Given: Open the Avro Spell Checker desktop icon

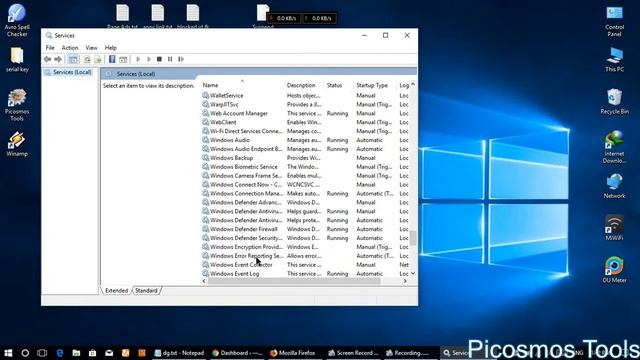Looking at the screenshot, I should [x=17, y=20].
